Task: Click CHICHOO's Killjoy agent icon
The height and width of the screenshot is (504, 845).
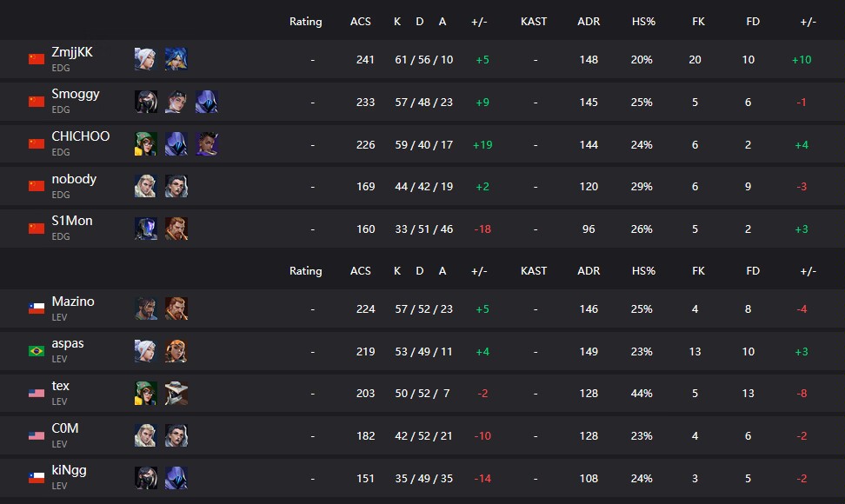Action: tap(145, 144)
